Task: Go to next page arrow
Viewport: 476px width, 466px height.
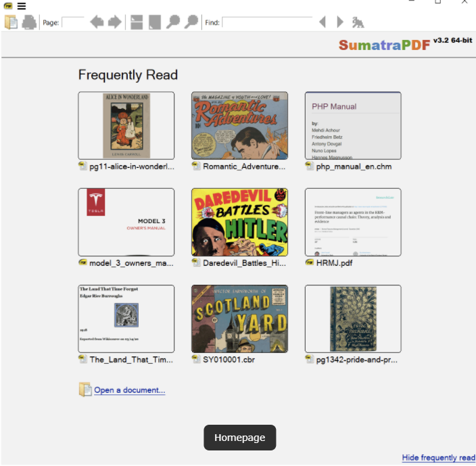Action: coord(115,22)
